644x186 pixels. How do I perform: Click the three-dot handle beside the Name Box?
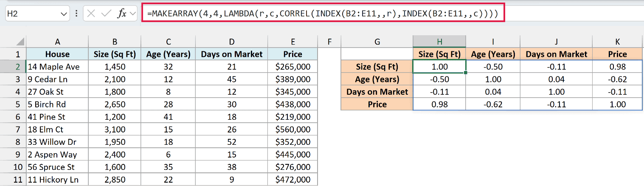(76, 14)
